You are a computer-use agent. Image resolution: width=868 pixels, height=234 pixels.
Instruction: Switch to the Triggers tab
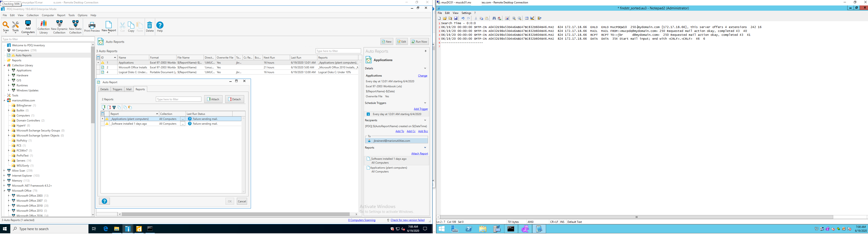[117, 89]
